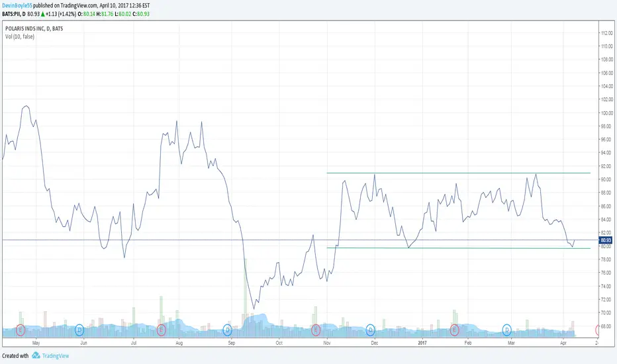Screen dimensions: 617x364
Task: Click the tall September volume spike bar
Action: [245, 298]
